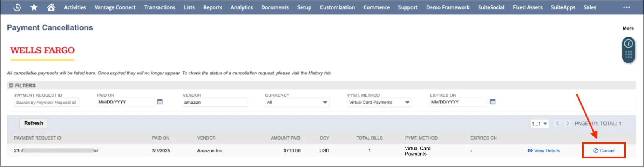Image resolution: width=644 pixels, height=168 pixels.
Task: Click the Pymt. Method column header
Action: (x=421, y=138)
